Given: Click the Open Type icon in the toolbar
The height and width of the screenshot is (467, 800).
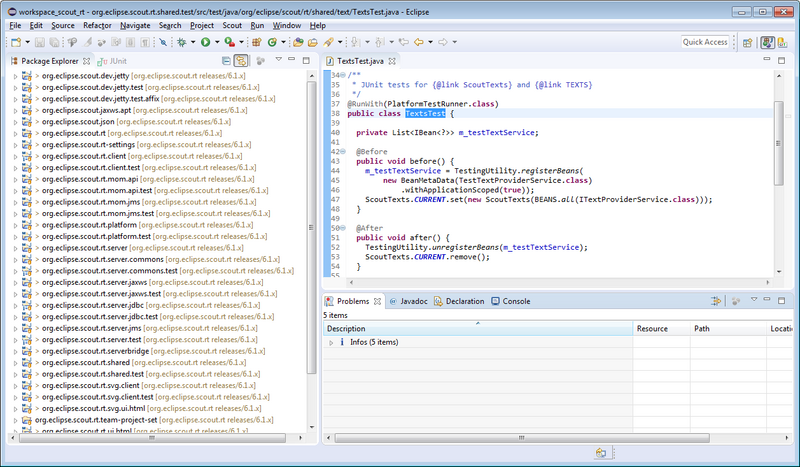Looking at the screenshot, I should click(x=298, y=42).
